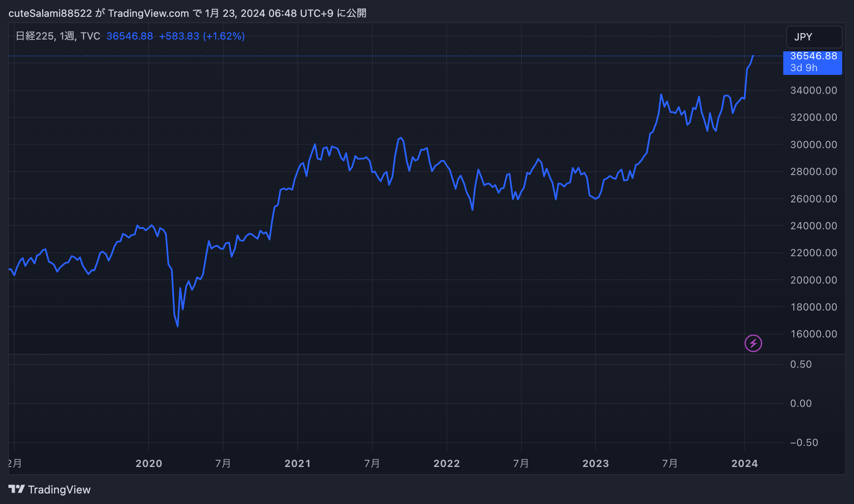854x504 pixels.
Task: Click the −0.50 label on lower pane axis
Action: (804, 443)
